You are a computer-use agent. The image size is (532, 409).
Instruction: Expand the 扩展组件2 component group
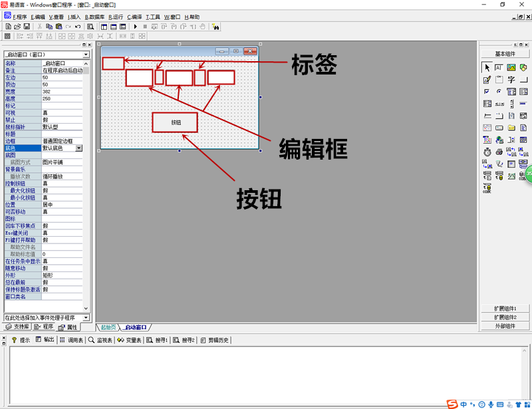coord(505,317)
